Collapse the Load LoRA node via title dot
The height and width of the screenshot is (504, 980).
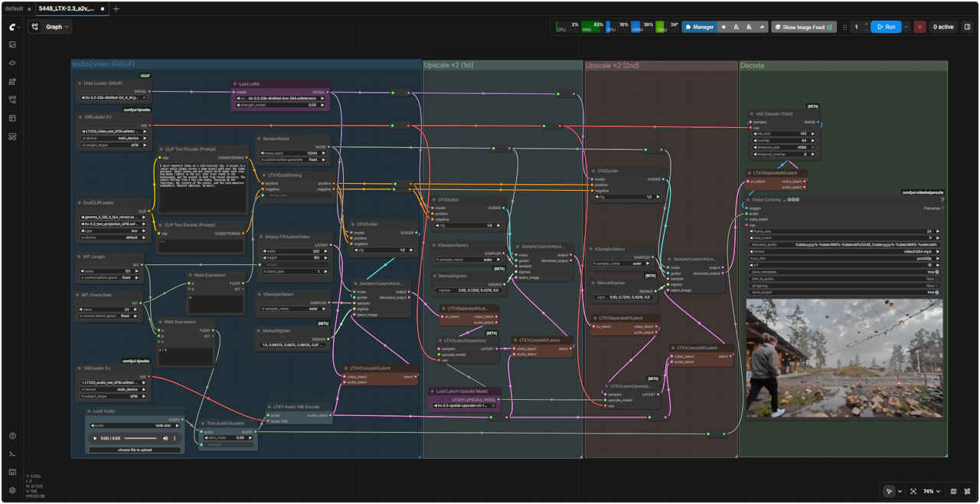pyautogui.click(x=234, y=84)
